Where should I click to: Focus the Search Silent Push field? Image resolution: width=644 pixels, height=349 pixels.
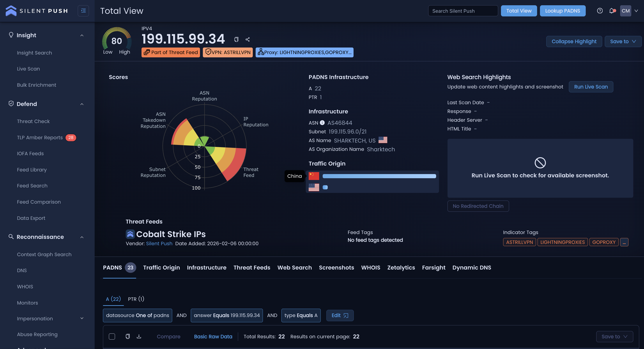coord(463,11)
